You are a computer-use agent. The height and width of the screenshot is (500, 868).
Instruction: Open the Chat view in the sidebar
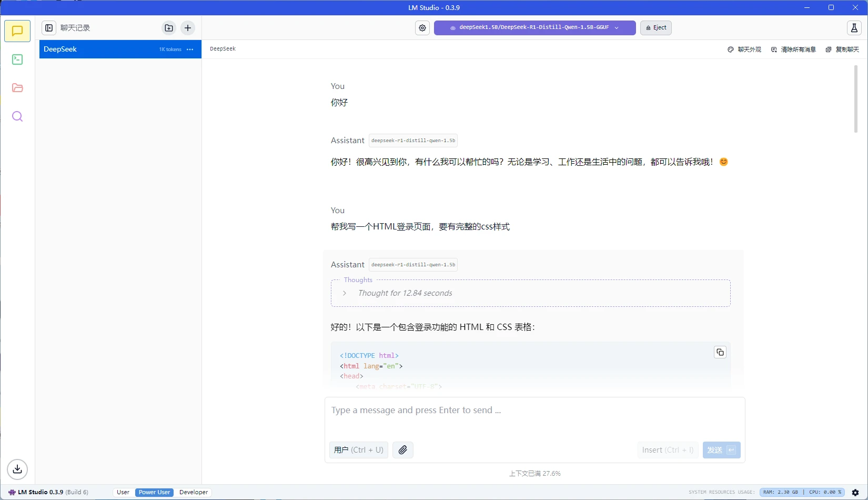(x=17, y=31)
